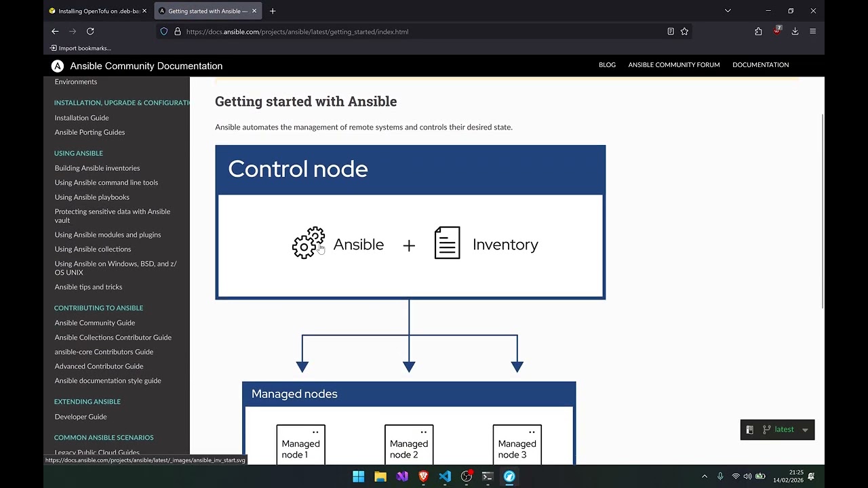The height and width of the screenshot is (488, 868).
Task: Close the Getting started with Ansible tab
Action: [x=254, y=11]
